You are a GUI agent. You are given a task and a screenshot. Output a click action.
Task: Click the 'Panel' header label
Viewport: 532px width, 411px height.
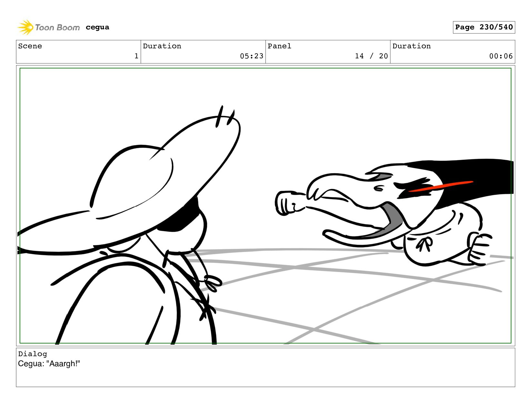coord(280,46)
